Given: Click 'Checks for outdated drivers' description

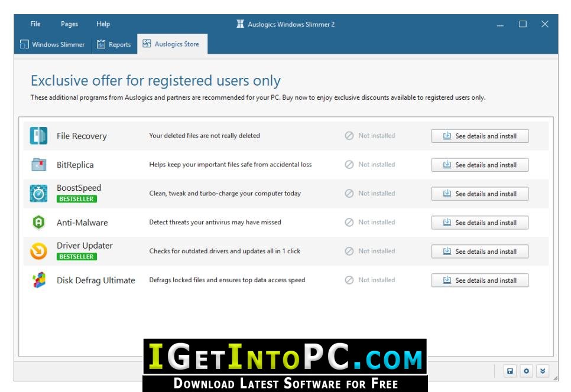Looking at the screenshot, I should click(225, 251).
